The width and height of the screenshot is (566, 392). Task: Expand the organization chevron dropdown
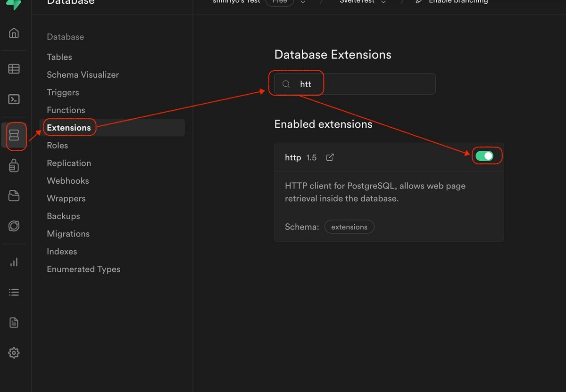point(303,2)
